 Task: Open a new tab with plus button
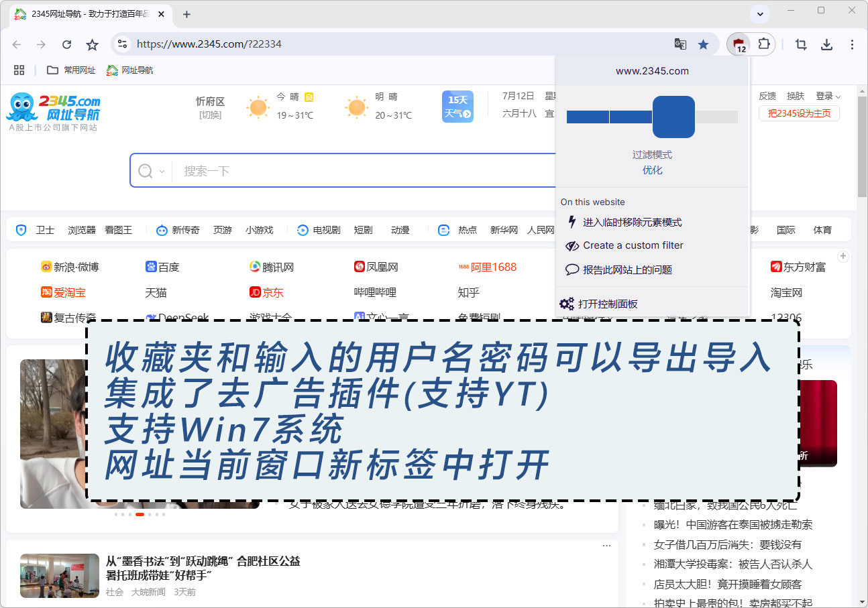click(186, 14)
